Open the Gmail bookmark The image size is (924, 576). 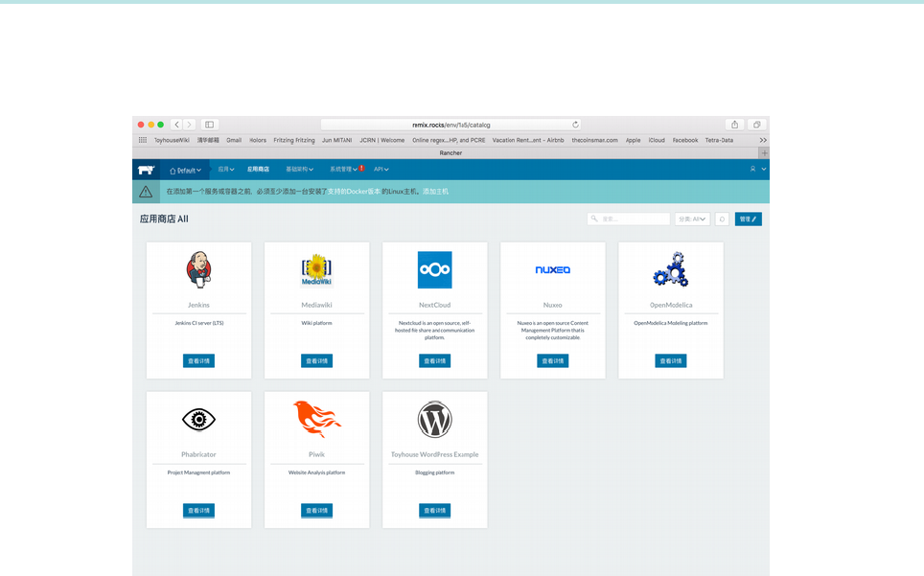pyautogui.click(x=234, y=140)
